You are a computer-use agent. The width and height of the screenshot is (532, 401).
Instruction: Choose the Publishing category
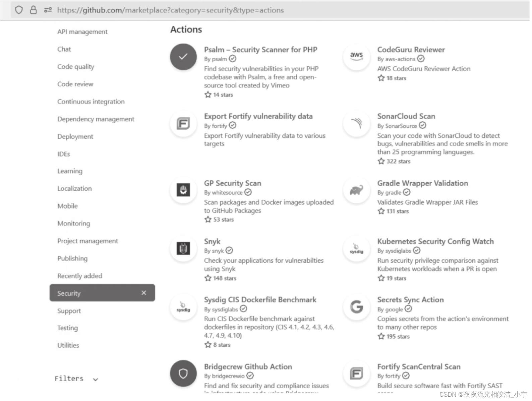tap(72, 258)
